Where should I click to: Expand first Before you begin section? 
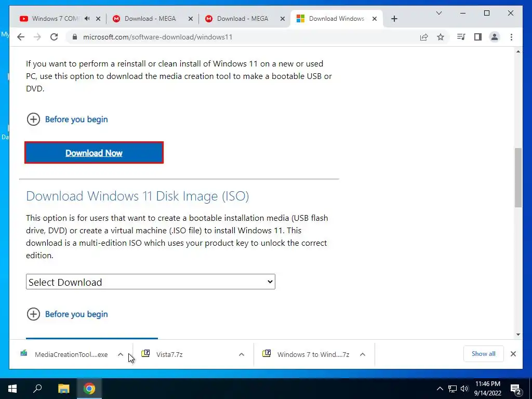(x=67, y=119)
